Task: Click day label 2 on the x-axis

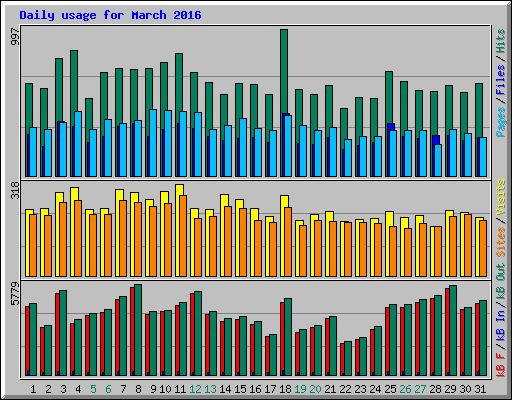Action: click(48, 389)
